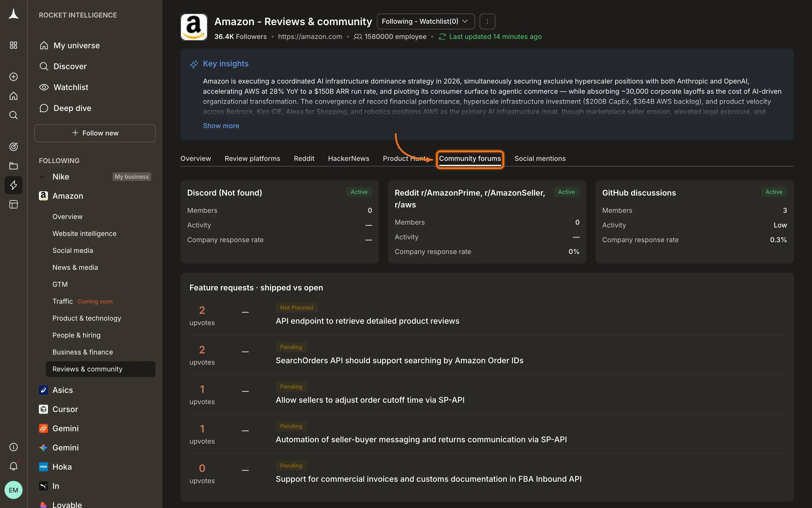Click the target icon in left rail
Screen dimensions: 812x508
click(x=14, y=146)
